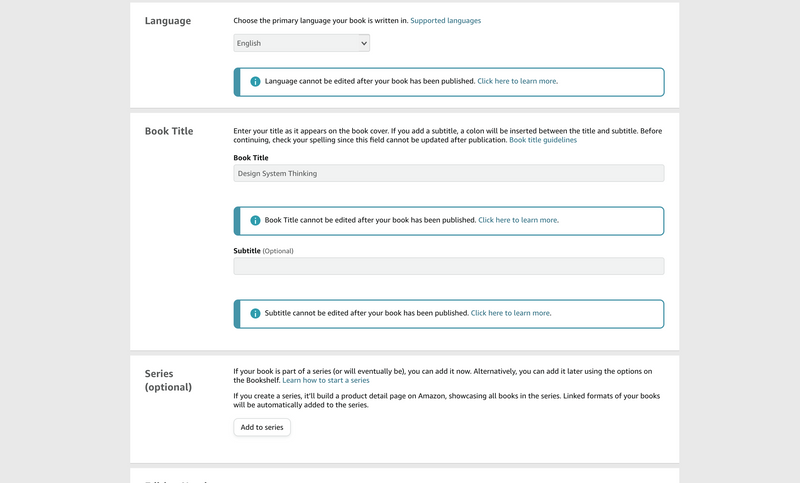Click learn more link in Language notice
The width and height of the screenshot is (800, 483).
tap(517, 81)
